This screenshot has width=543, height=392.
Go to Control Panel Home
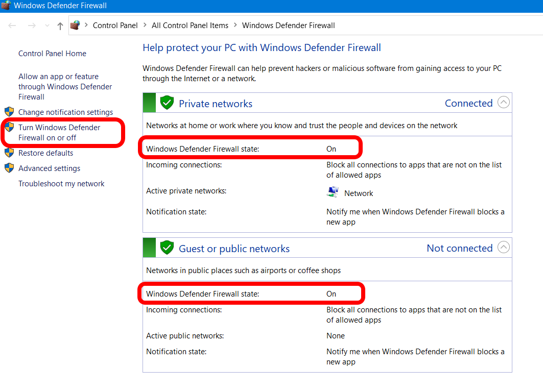(x=52, y=53)
